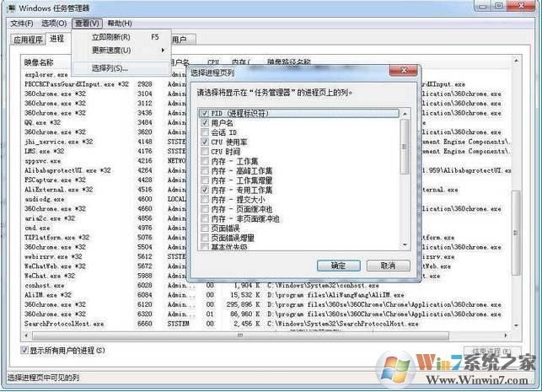Toggle the CPU 使用率 checkbox
Screen dimensions: 542x392
205,142
